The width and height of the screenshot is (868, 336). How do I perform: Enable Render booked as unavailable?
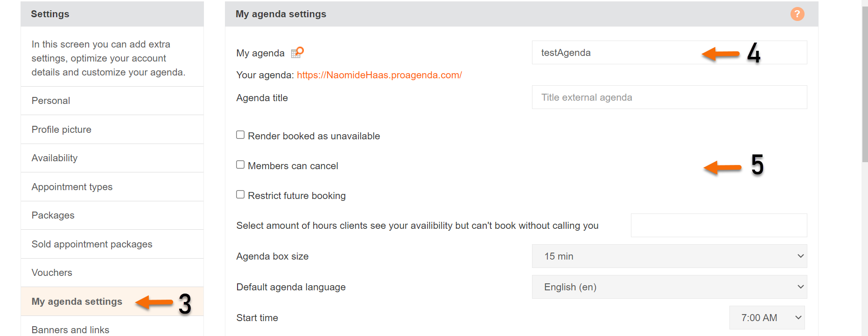click(240, 134)
